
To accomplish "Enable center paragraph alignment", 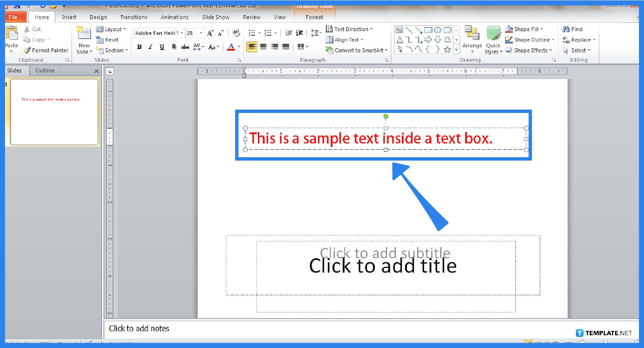I will (263, 47).
